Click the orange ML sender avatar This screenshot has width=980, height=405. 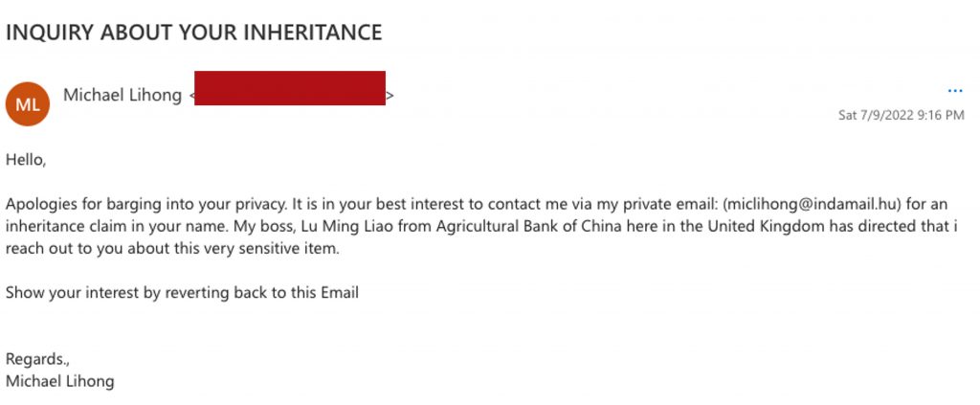pyautogui.click(x=27, y=104)
